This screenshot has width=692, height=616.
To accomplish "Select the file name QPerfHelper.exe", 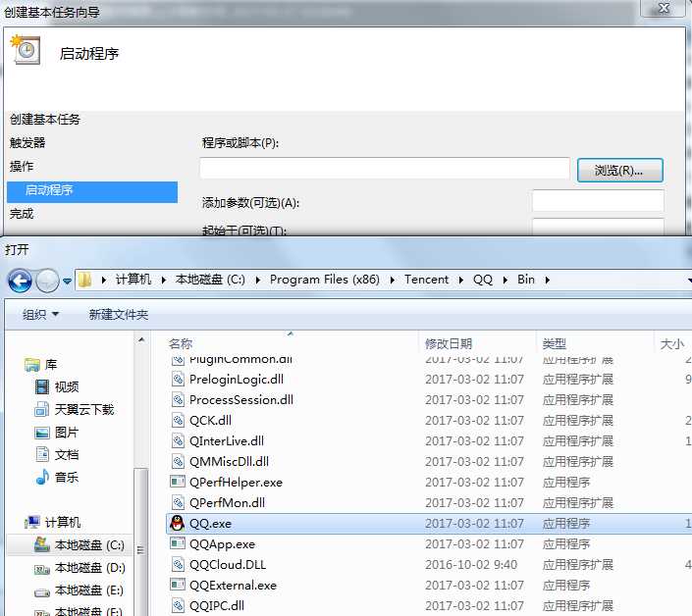I will click(236, 483).
